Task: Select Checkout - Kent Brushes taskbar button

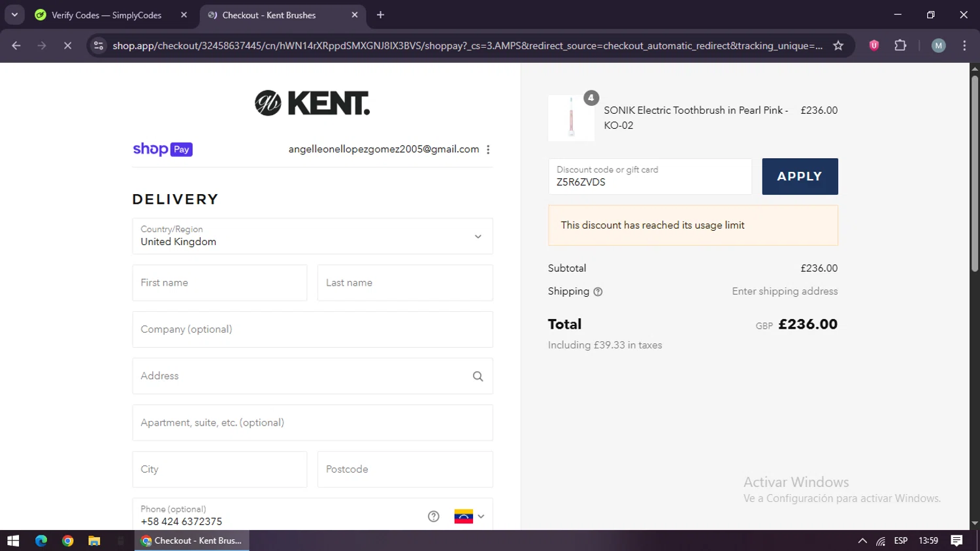Action: 191,541
